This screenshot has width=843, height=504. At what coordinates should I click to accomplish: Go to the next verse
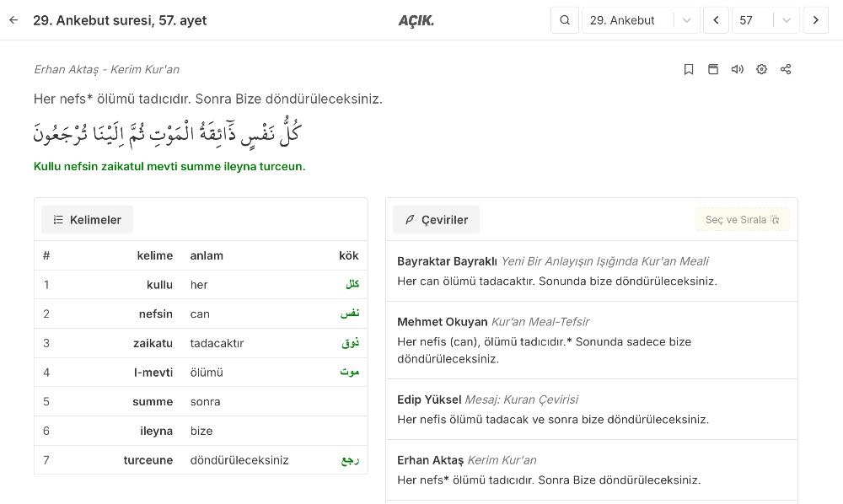815,20
